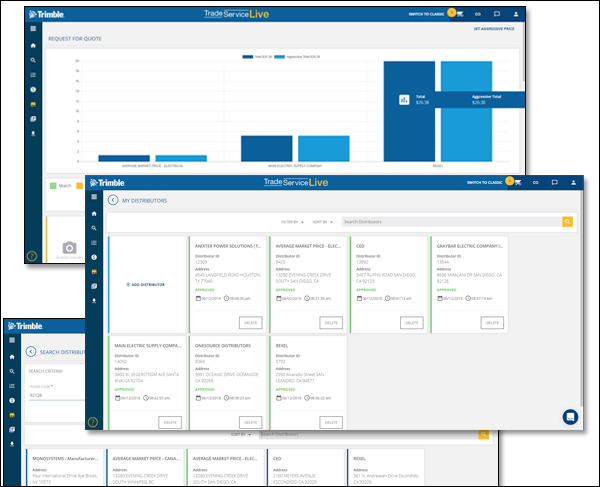Go home in My Distributors window sidebar
Screen dimensions: 600x487
(94, 213)
